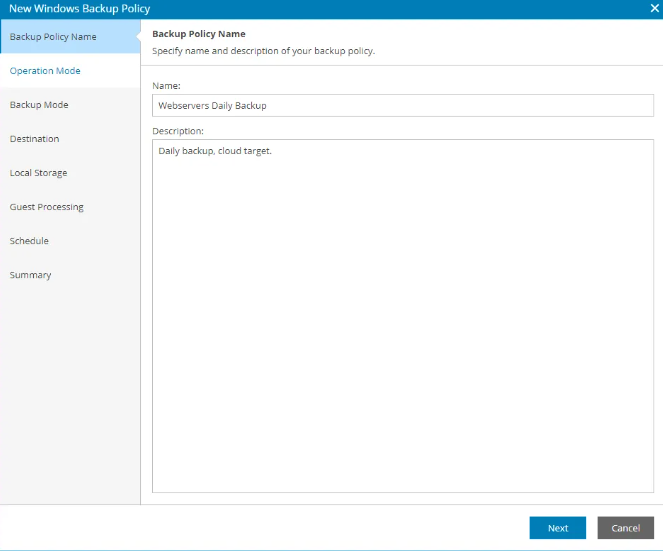Click empty sidebar area below Summary
This screenshot has width=663, height=551.
(x=70, y=400)
